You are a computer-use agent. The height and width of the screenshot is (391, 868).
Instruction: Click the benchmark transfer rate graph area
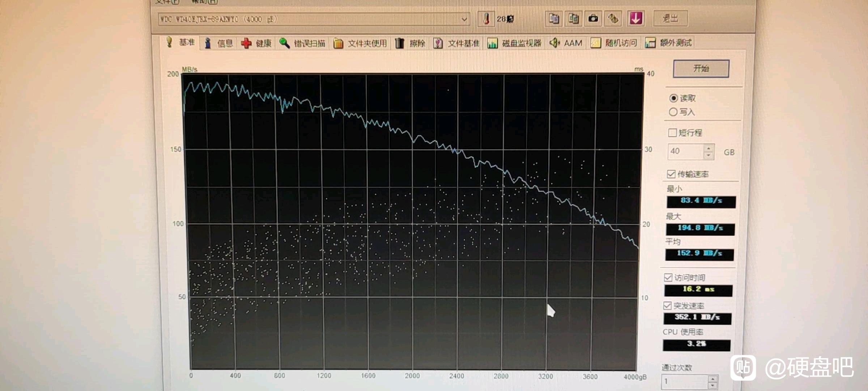point(412,222)
